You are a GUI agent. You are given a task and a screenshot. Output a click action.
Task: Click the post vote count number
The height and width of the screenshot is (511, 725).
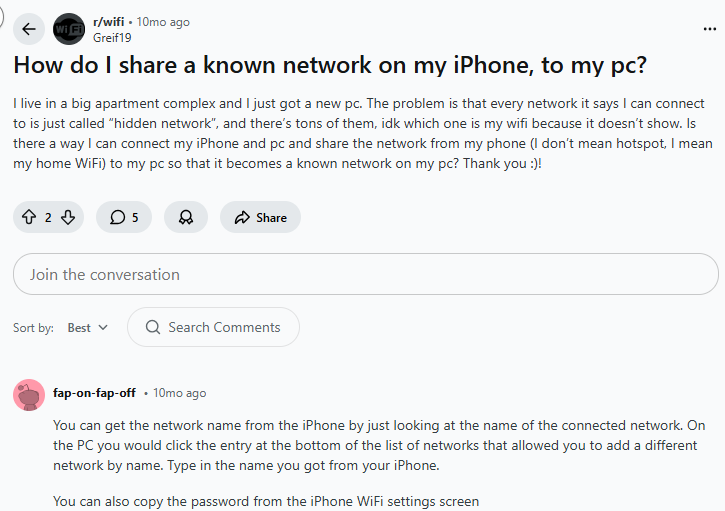(48, 217)
